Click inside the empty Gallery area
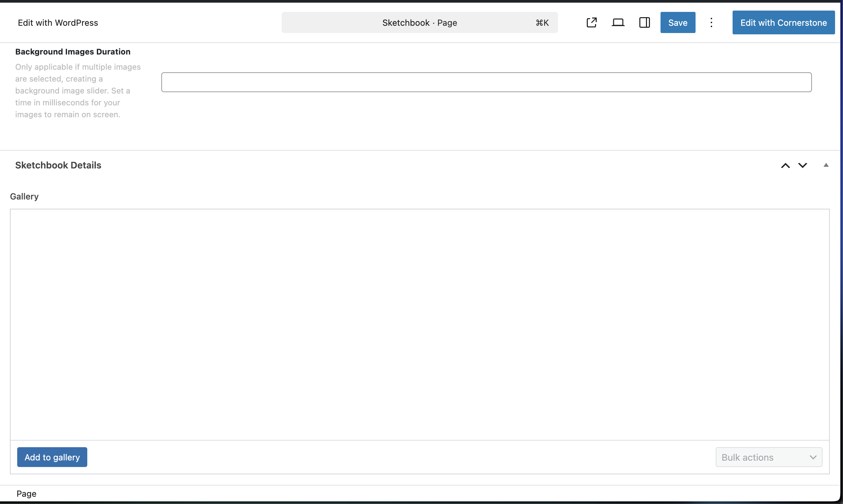Viewport: 843px width, 504px height. 420,324
